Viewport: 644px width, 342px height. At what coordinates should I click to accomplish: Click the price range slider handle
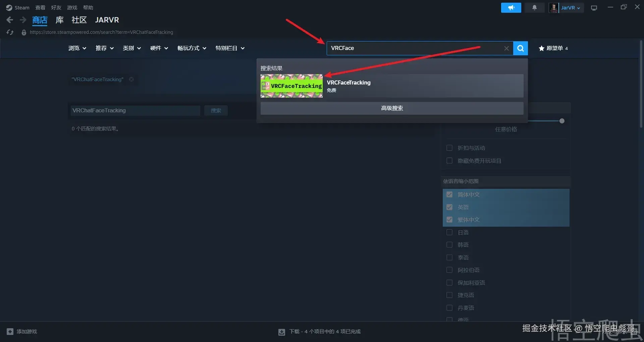[x=562, y=121]
